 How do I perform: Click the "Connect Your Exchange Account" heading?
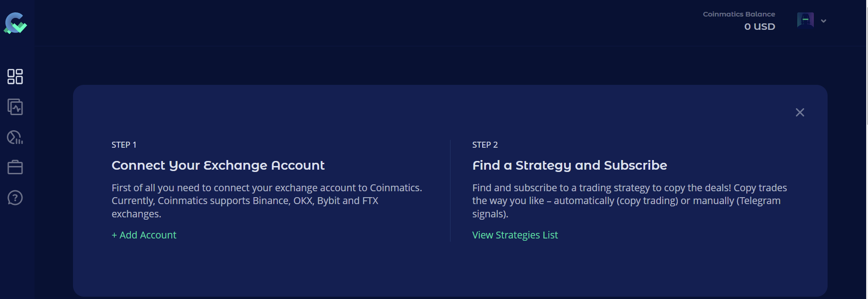coord(218,166)
